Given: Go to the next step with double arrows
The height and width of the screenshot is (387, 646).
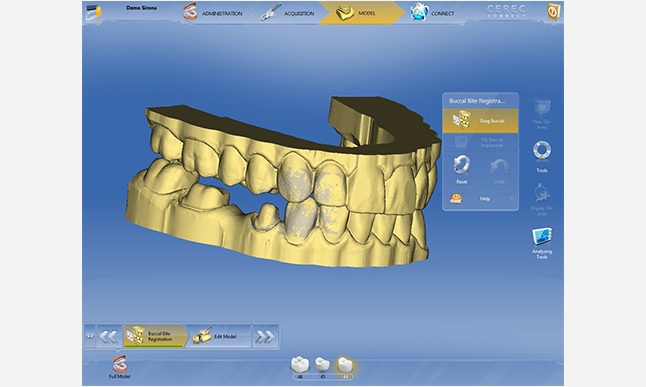Looking at the screenshot, I should point(265,337).
